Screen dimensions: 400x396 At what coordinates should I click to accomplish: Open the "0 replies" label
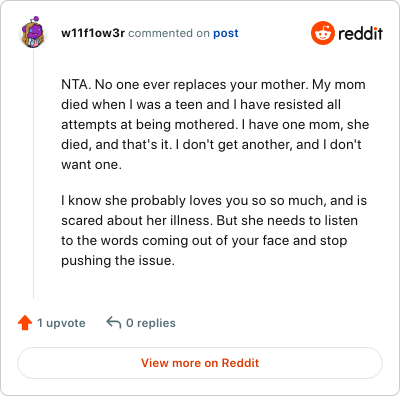tap(151, 323)
